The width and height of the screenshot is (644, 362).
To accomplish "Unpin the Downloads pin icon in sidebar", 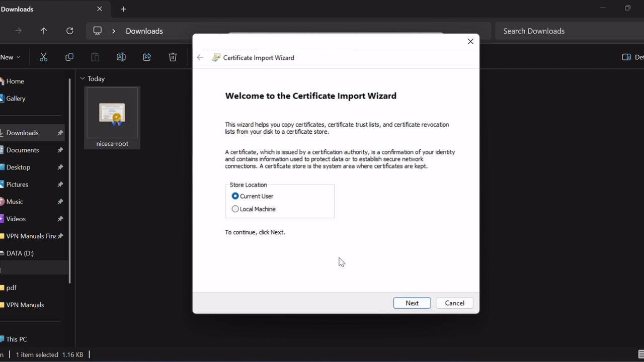I will click(x=60, y=132).
